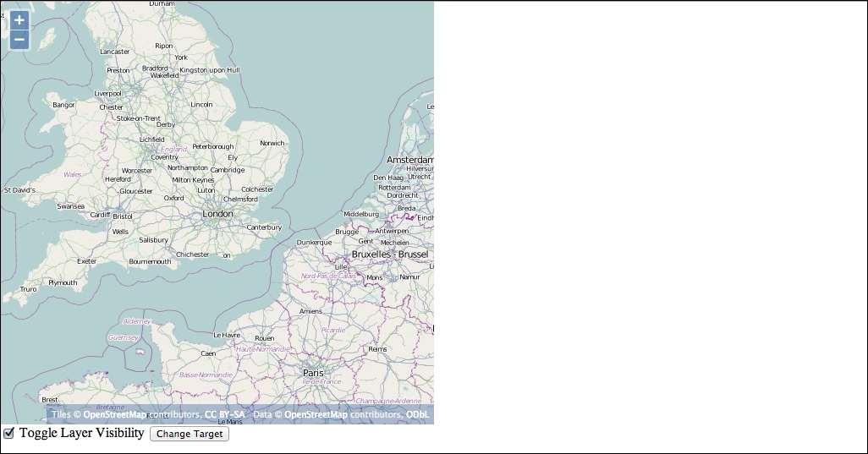
Task: Click the Plymouth label on the map
Action: 63,282
